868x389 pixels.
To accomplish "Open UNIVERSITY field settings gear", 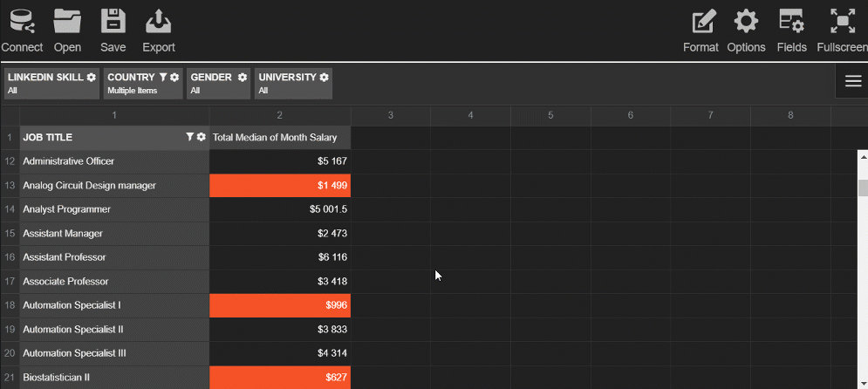I will [x=324, y=78].
